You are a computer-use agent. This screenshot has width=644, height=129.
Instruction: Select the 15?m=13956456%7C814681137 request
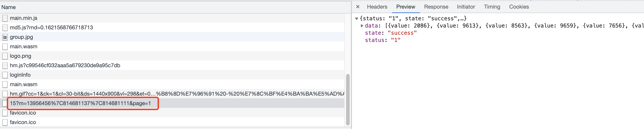172,104
